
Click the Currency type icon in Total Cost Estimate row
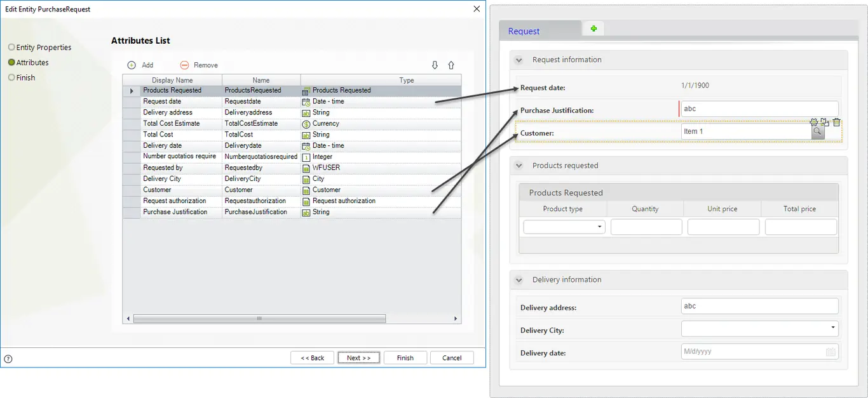tap(306, 124)
